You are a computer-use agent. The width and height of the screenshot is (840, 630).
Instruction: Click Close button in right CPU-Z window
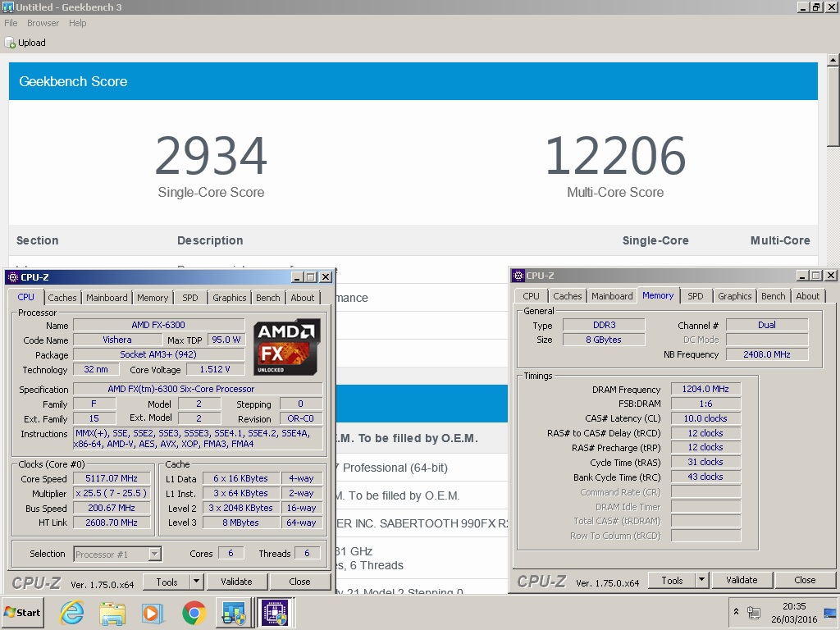(805, 580)
